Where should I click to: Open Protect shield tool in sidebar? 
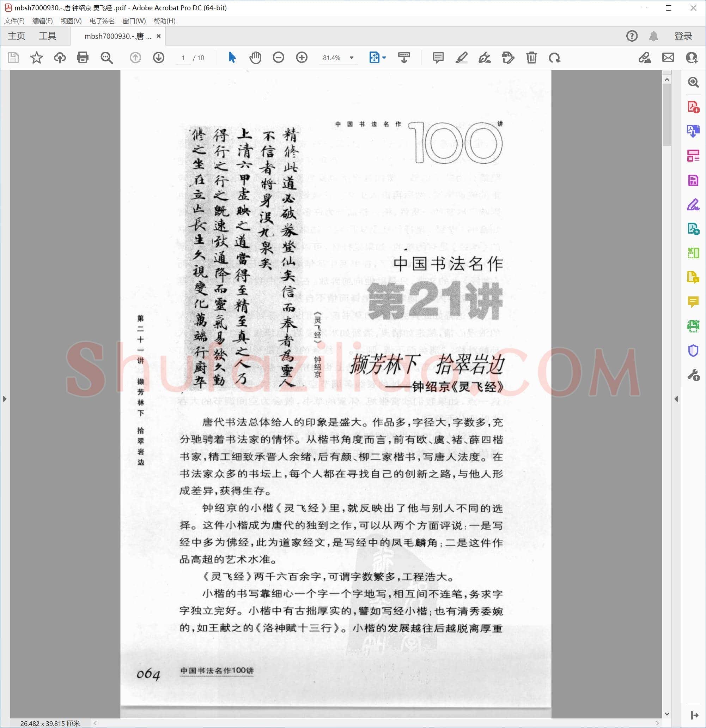pos(693,351)
